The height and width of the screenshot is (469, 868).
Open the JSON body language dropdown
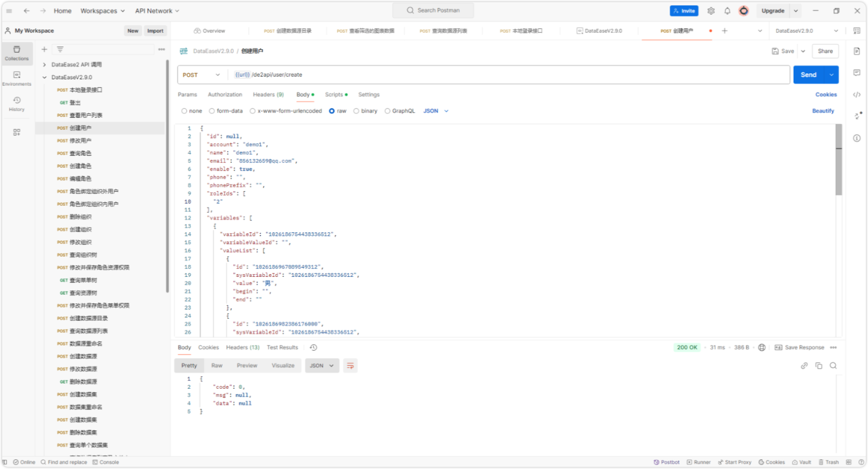(436, 111)
